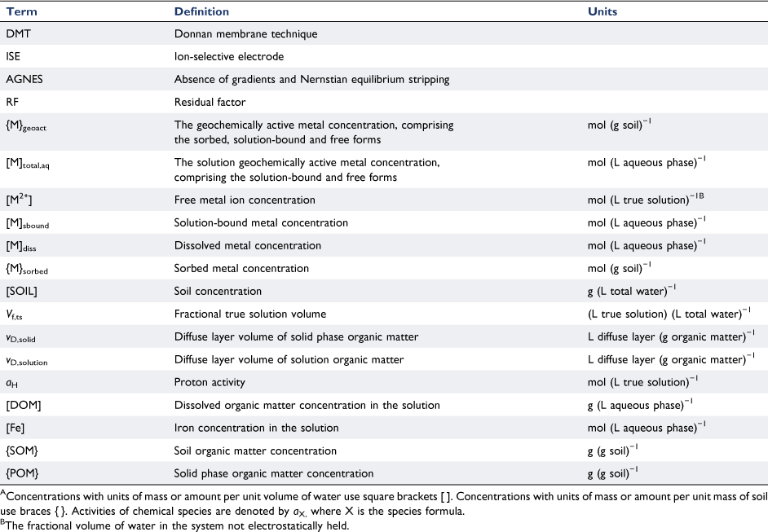Click the AGNES abbreviation
Viewport: 768px width, 532px height.
pyautogui.click(x=24, y=79)
